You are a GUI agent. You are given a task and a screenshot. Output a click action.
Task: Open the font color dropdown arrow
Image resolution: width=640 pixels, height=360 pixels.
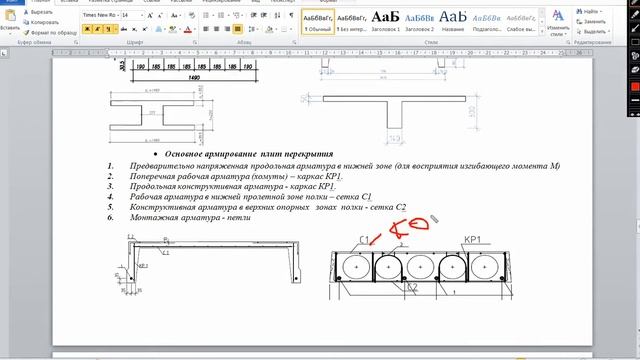[194, 29]
